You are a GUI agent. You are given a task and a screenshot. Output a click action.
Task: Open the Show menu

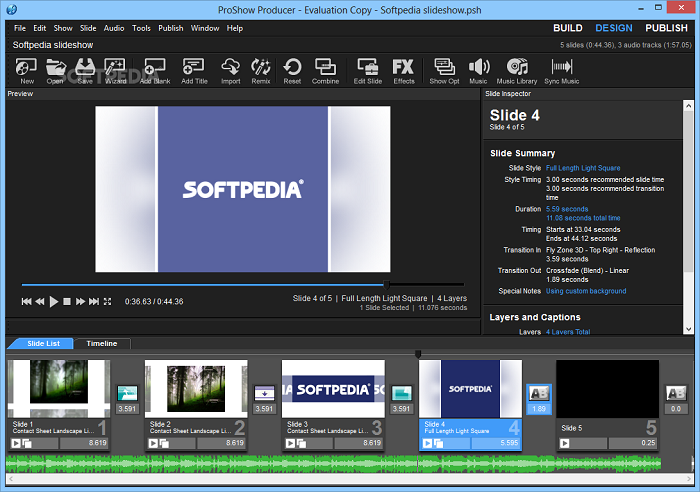[63, 28]
